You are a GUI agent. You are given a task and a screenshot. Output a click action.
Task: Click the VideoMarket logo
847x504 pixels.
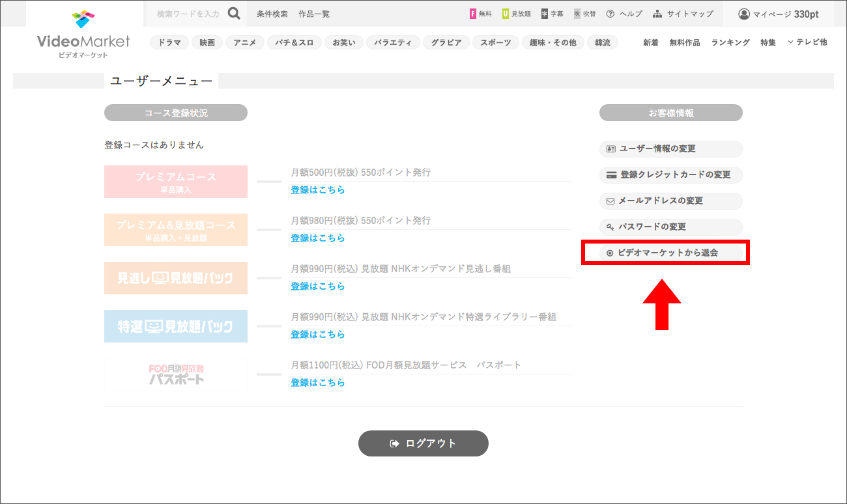(83, 35)
